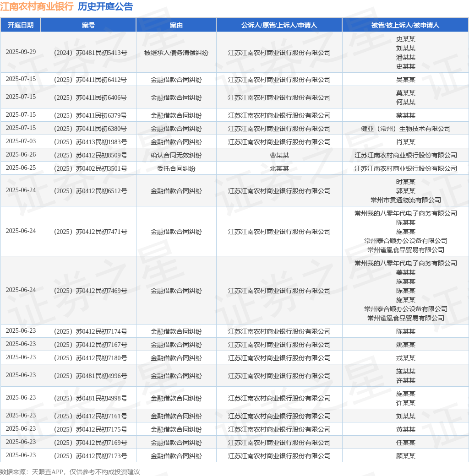
Task: Select case number (2025)苏0412民初7175号
Action: pos(91,430)
